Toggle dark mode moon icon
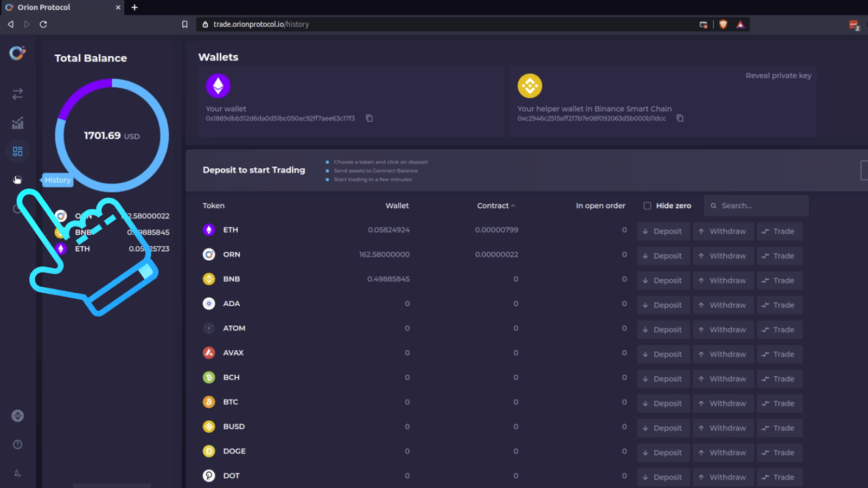868x488 pixels. [17, 473]
